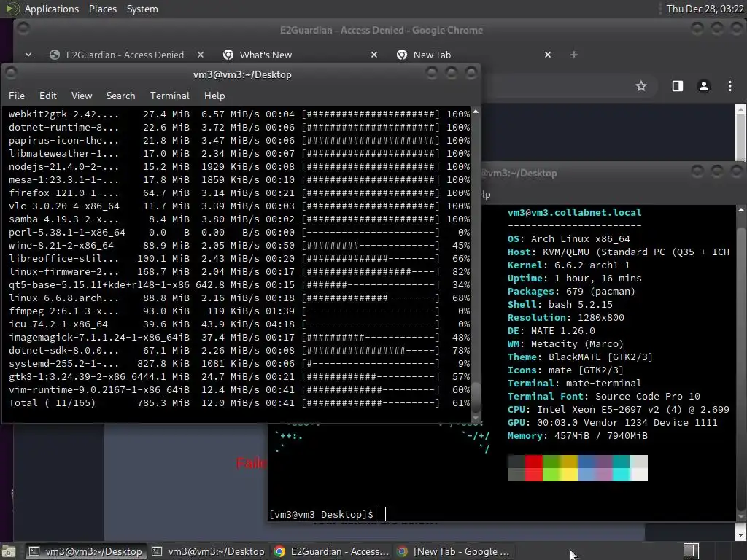Activate E2Guardian - Access taskbar button

click(x=331, y=551)
